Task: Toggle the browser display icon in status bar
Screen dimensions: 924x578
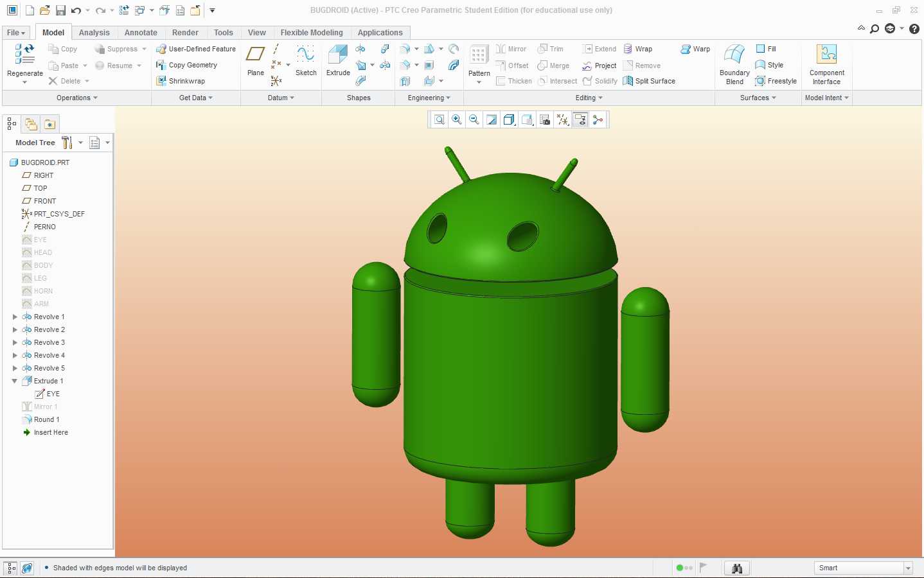Action: (x=27, y=568)
